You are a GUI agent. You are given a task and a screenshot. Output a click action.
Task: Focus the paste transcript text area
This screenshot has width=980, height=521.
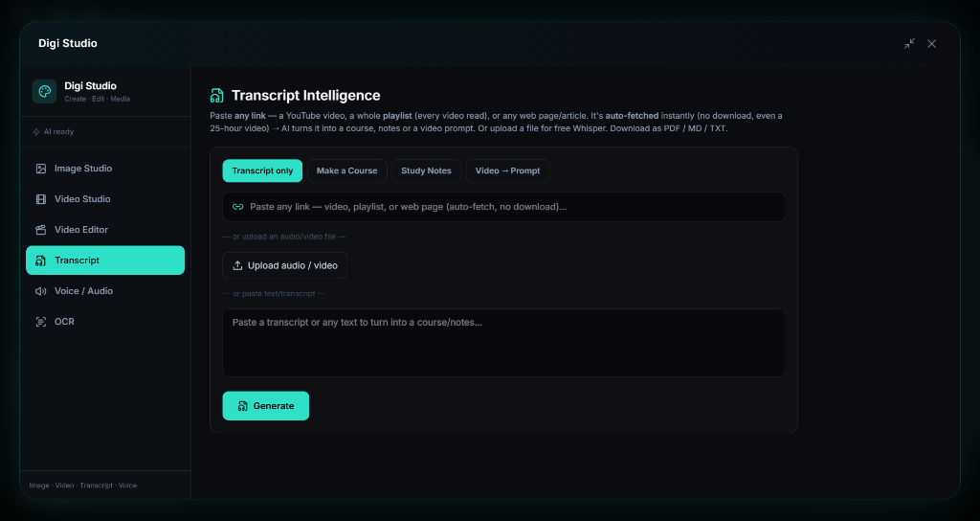tap(503, 343)
